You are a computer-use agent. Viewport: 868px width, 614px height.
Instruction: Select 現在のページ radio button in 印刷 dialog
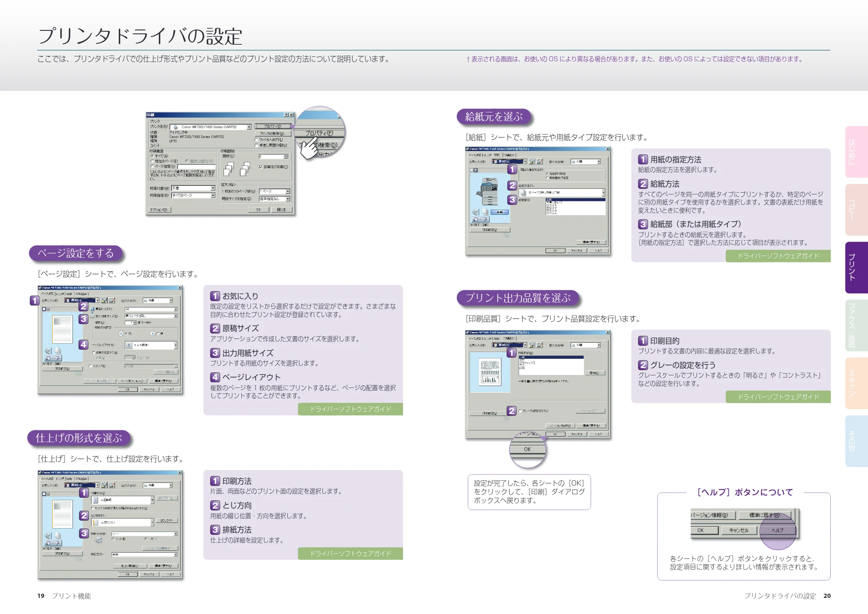(x=152, y=161)
